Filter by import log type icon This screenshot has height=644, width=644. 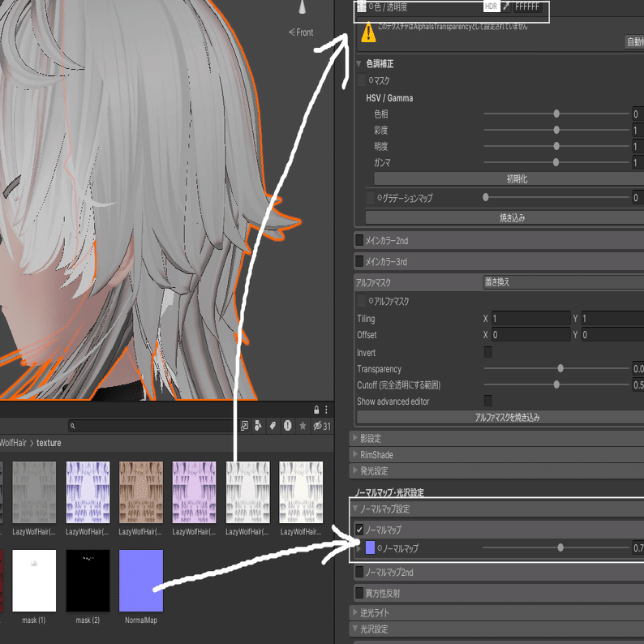(x=287, y=426)
